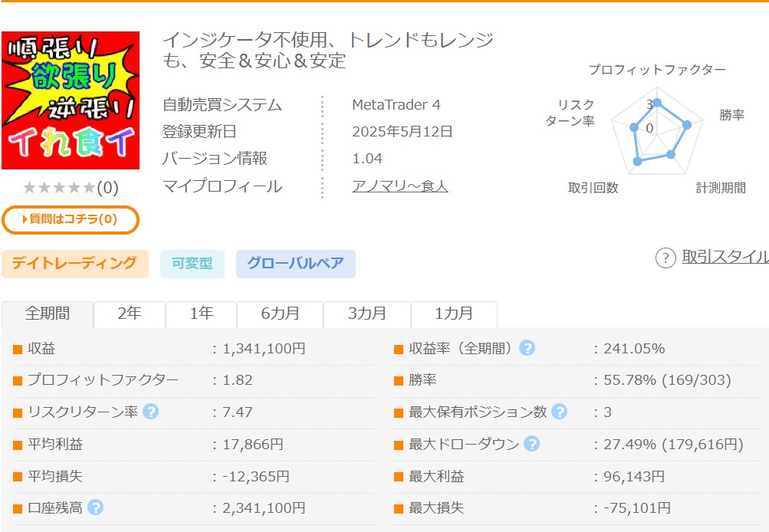Click the 最大利益 value 96,143円

pos(634,476)
